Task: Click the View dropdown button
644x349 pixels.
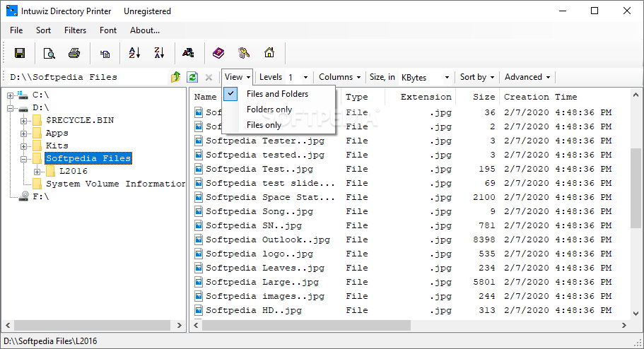Action: [237, 77]
